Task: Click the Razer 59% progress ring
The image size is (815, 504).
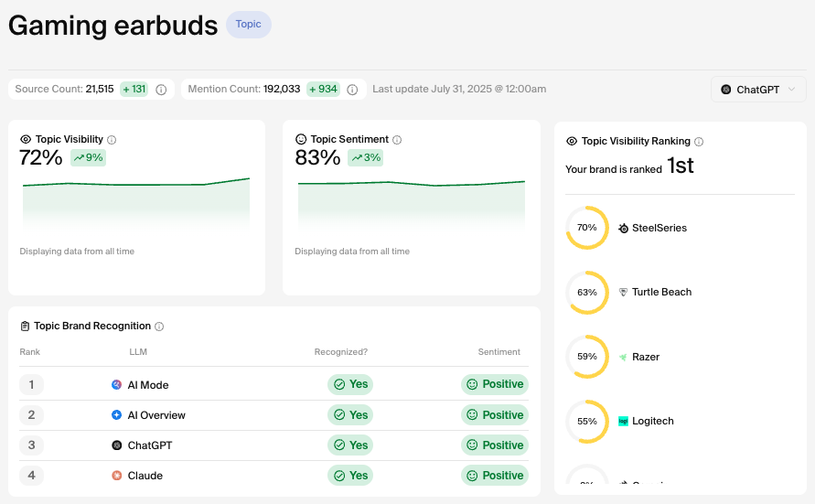Action: (x=587, y=357)
